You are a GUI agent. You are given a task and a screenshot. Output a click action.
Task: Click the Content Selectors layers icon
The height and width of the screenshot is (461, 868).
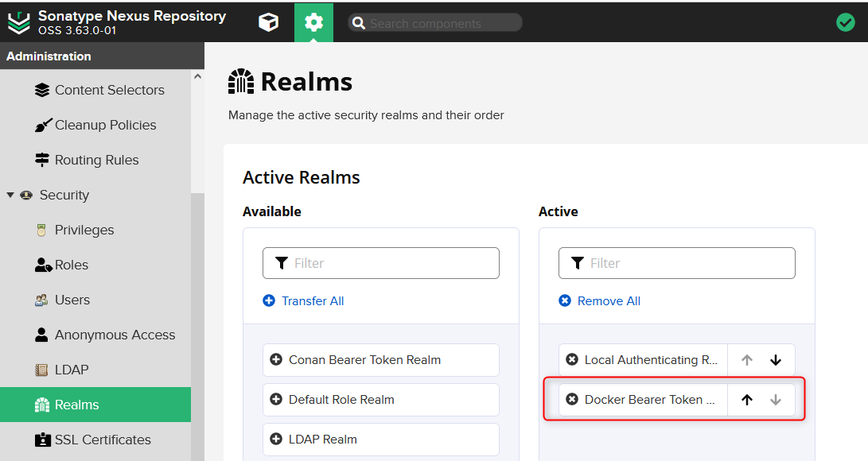point(42,90)
